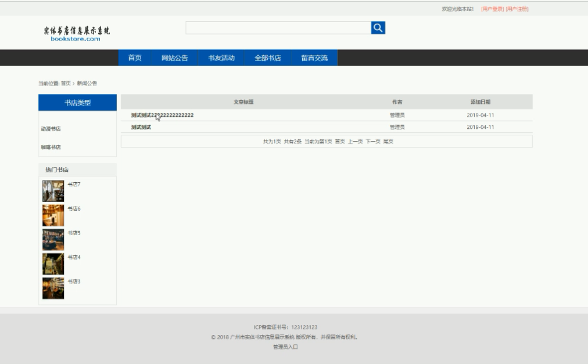Click ICP备案证书号 text in footer

point(285,327)
